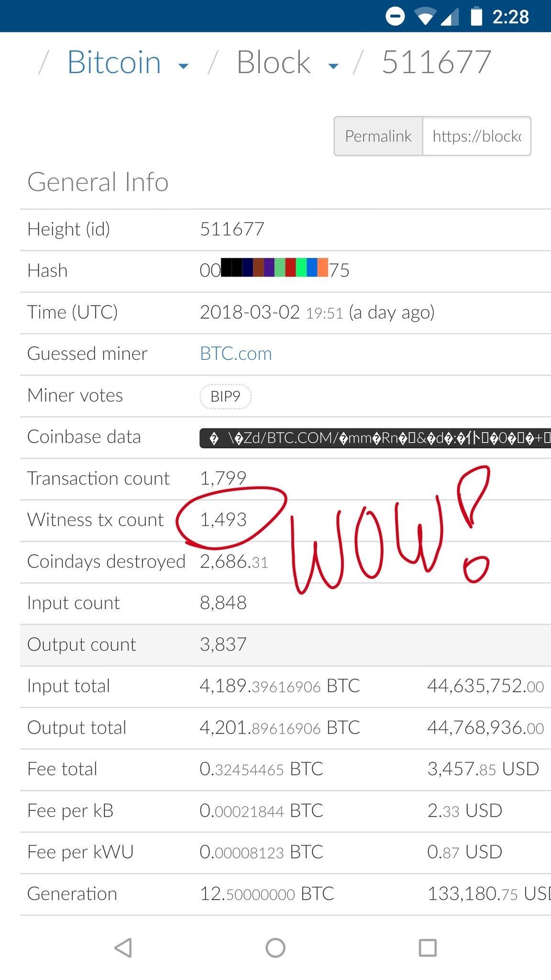The height and width of the screenshot is (980, 551).
Task: Open the Block breadcrumb item
Action: pyautogui.click(x=274, y=62)
